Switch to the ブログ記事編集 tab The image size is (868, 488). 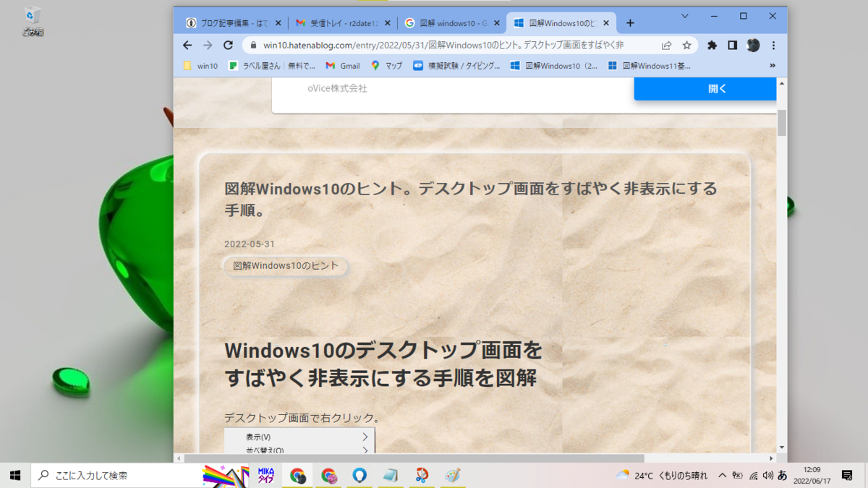[x=233, y=23]
